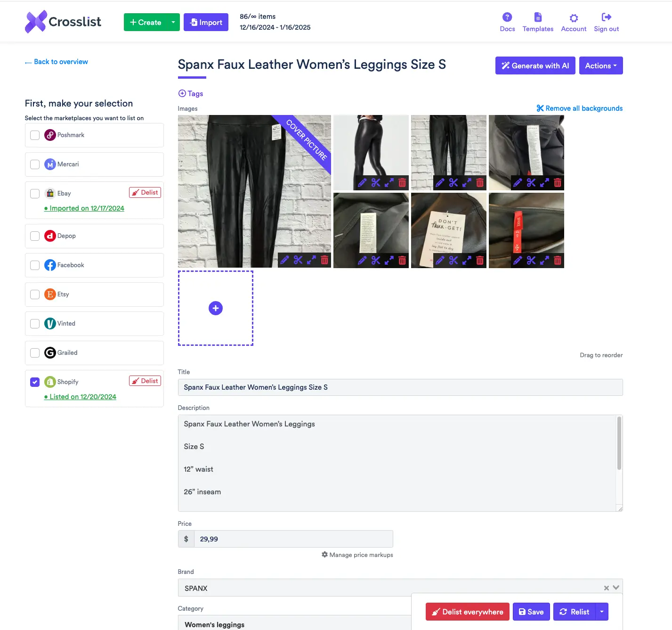Click the Poshmark marketplace logo
The image size is (672, 630).
(x=50, y=135)
